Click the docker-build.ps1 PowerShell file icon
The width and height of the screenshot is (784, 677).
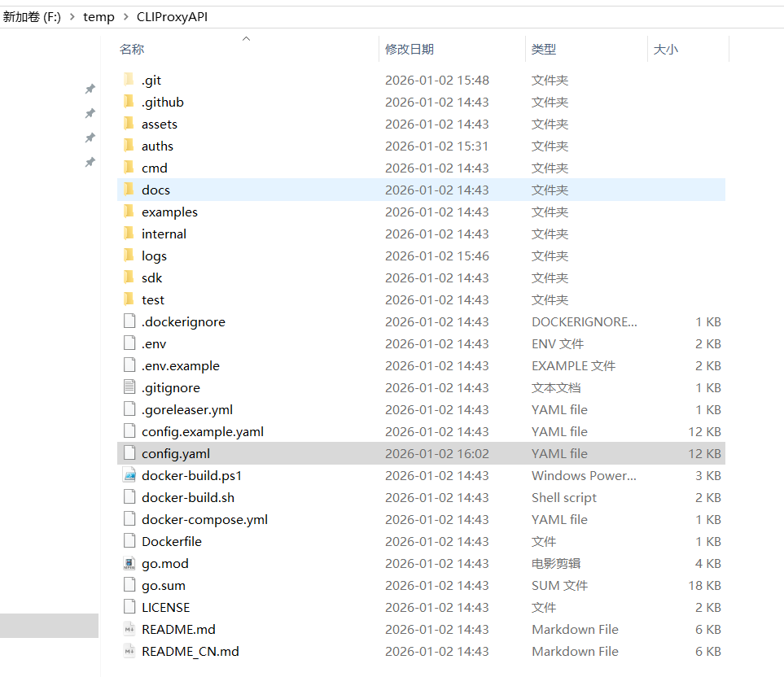129,475
